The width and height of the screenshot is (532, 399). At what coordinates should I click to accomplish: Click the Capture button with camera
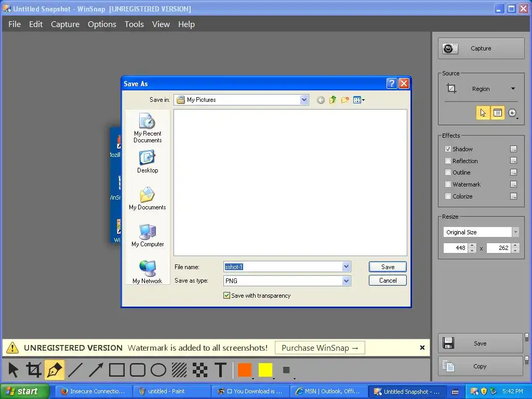pos(481,48)
